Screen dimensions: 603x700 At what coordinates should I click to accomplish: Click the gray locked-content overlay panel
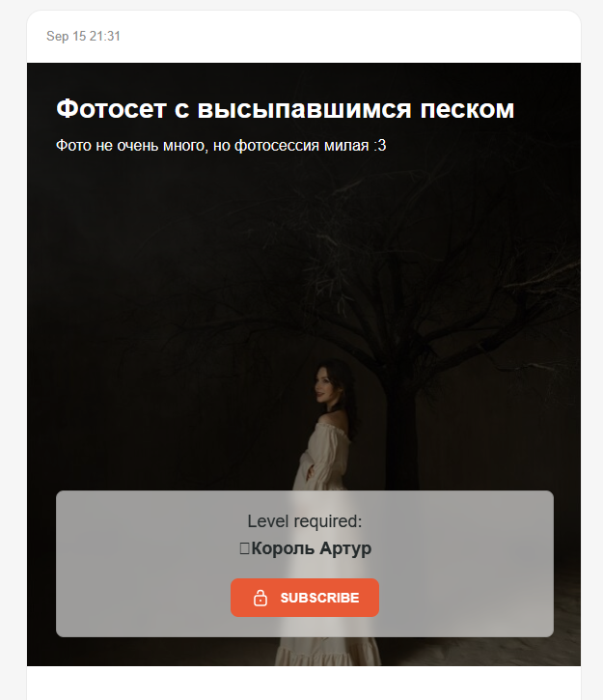click(305, 564)
